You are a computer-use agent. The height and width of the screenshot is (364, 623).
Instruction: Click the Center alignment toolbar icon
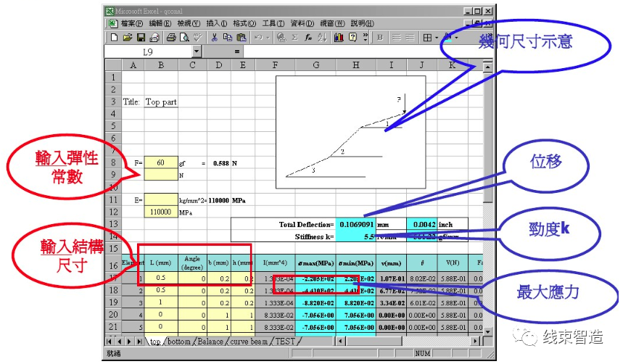pos(410,38)
